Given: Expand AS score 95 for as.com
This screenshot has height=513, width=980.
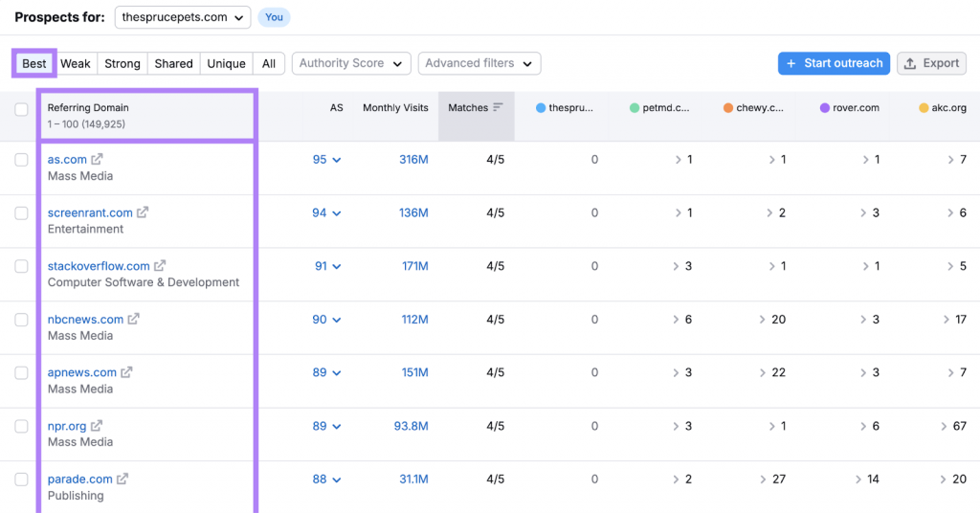Looking at the screenshot, I should tap(327, 159).
